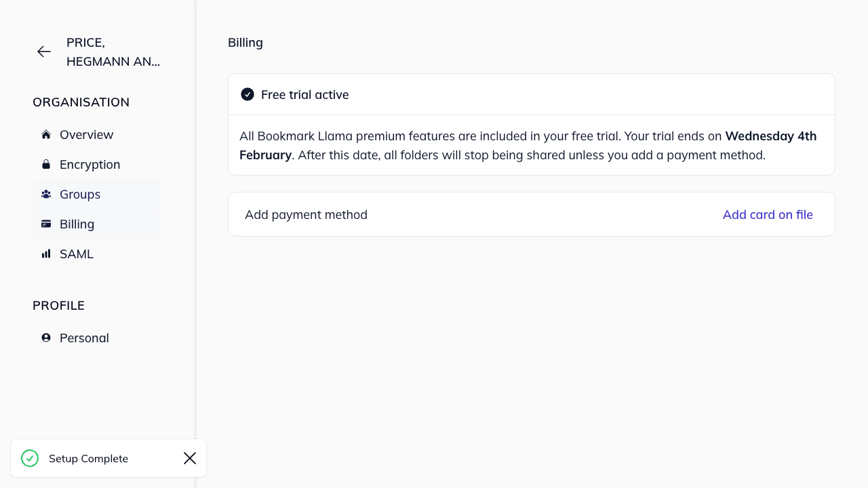
Task: Dismiss the Setup Complete notification
Action: (x=190, y=459)
